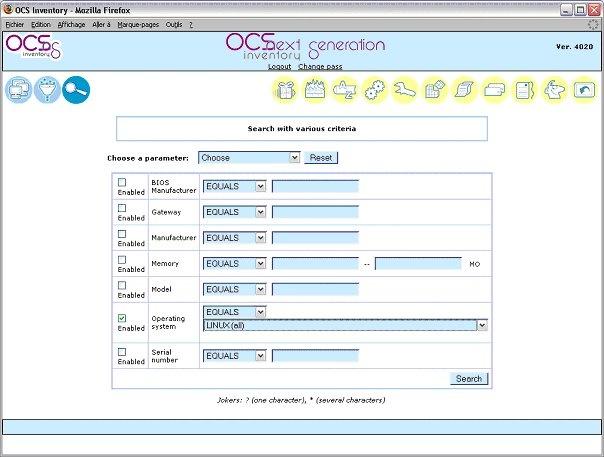Open the gift package icon
This screenshot has height=457, width=604.
pos(285,91)
